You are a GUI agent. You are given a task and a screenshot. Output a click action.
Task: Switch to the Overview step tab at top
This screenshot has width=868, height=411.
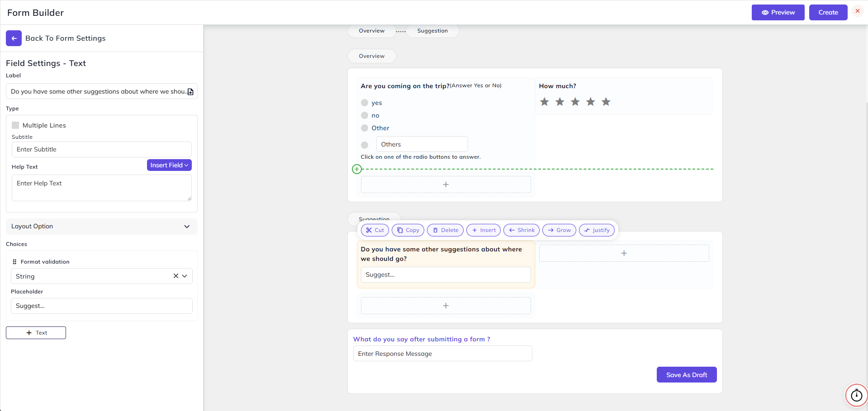click(x=372, y=31)
